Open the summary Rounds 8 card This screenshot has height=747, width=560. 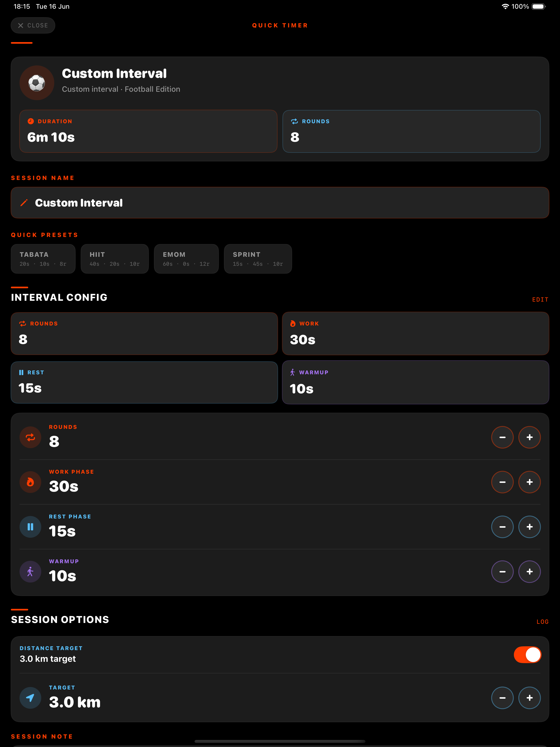[x=411, y=131]
